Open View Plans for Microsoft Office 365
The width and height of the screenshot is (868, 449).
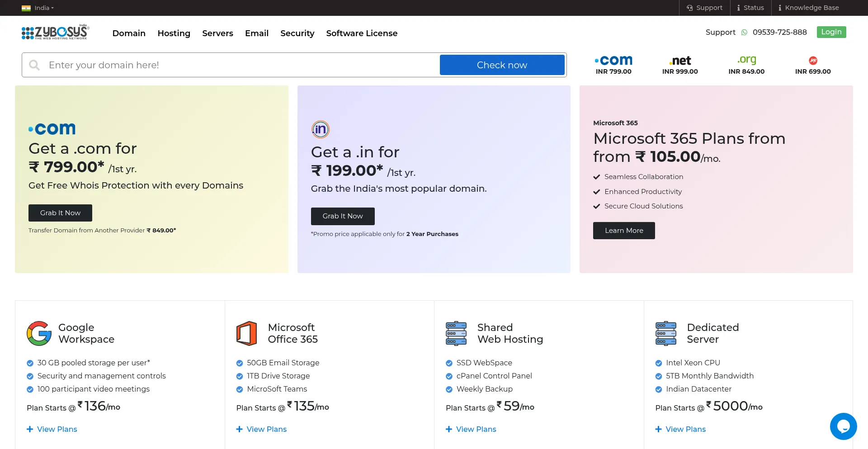point(261,429)
